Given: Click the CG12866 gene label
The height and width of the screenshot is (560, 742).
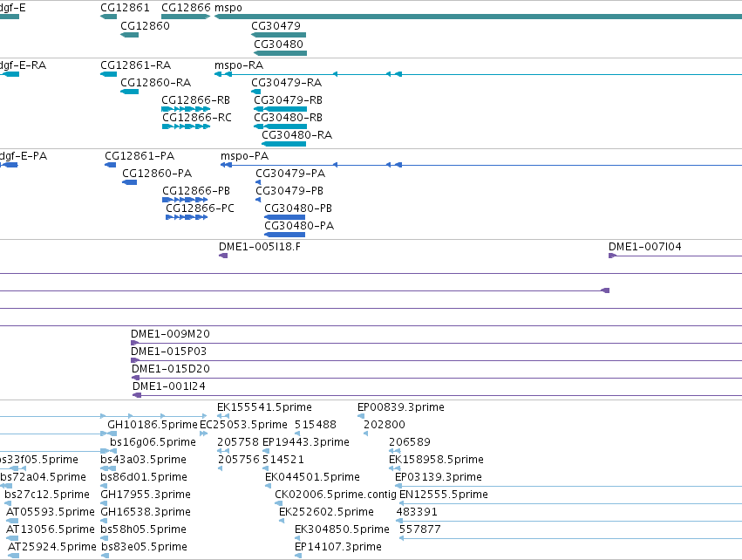Looking at the screenshot, I should tap(186, 8).
